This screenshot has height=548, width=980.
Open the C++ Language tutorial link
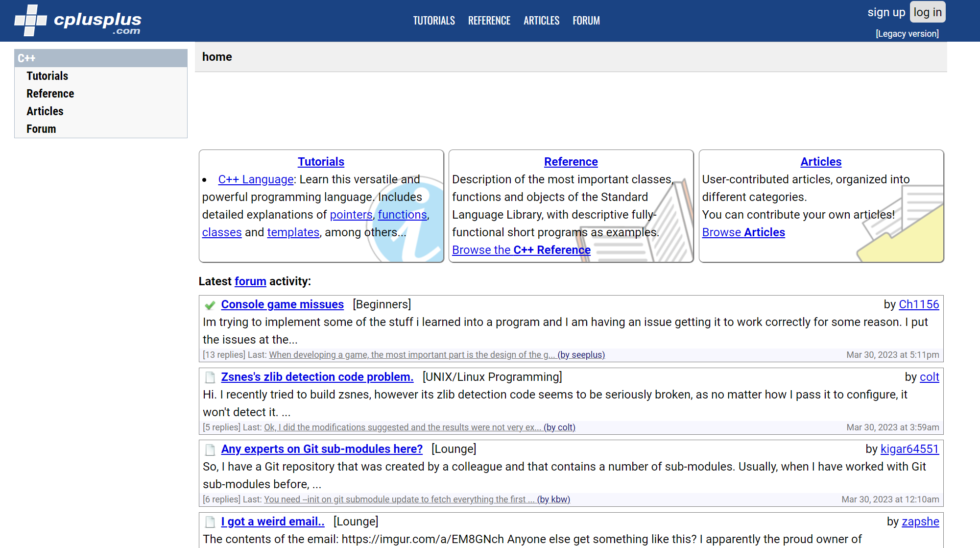256,179
